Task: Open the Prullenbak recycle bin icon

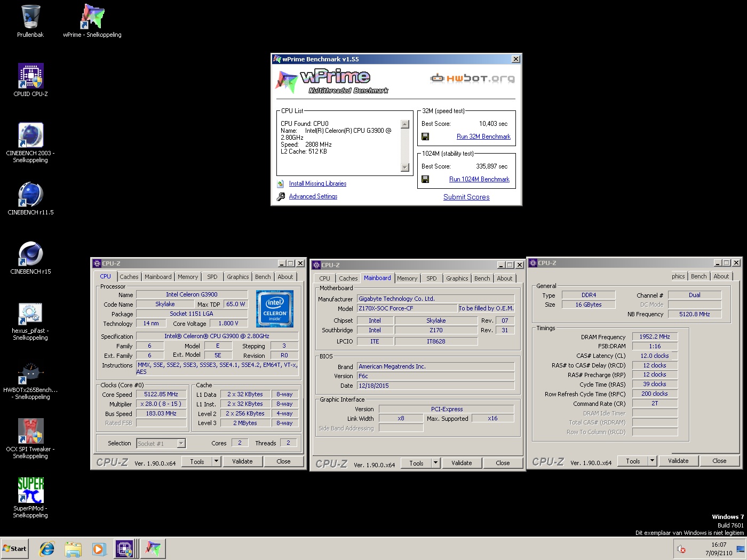Action: 30,17
